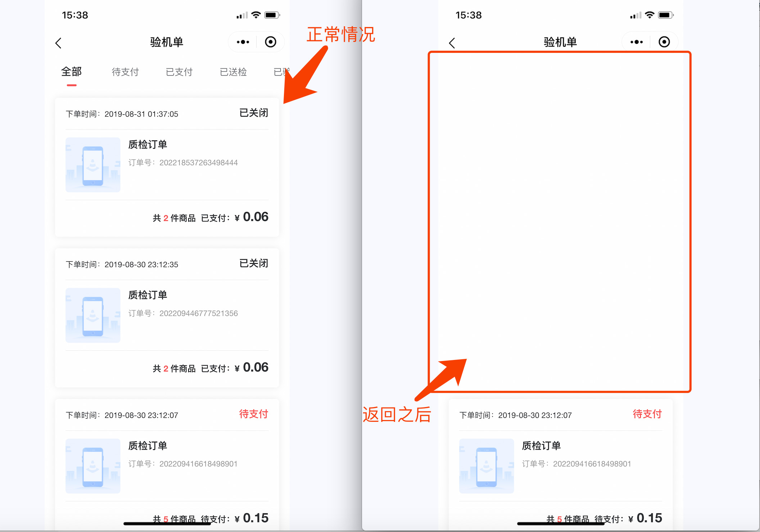The height and width of the screenshot is (532, 760).
Task: Tap back arrow in left phone header
Action: (59, 43)
